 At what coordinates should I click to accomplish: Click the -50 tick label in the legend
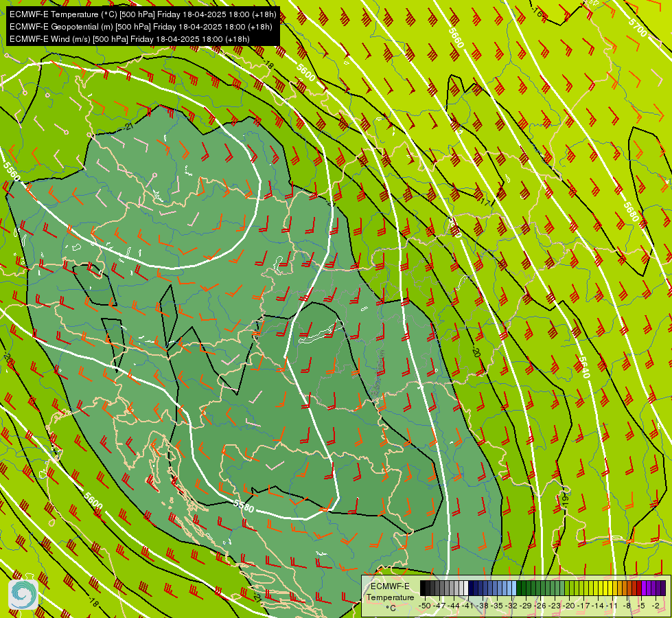pyautogui.click(x=425, y=606)
